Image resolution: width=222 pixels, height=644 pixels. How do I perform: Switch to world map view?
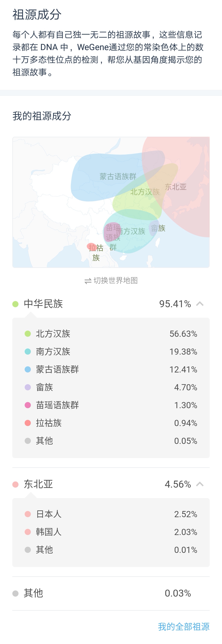coord(111,281)
